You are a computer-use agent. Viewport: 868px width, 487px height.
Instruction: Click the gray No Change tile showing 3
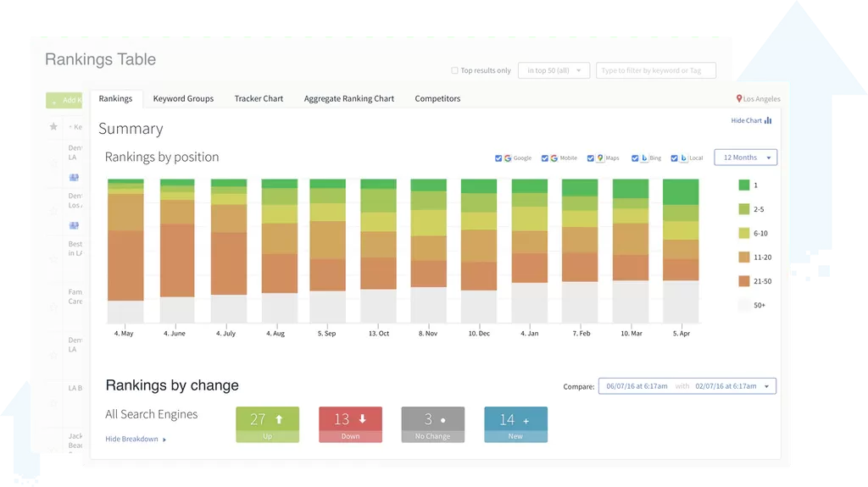pyautogui.click(x=432, y=424)
